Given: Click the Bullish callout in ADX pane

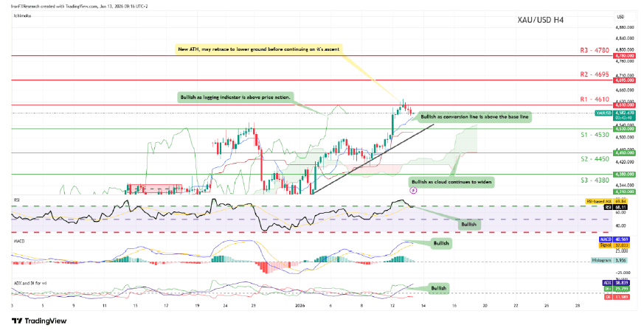Looking at the screenshot, I should 438,288.
